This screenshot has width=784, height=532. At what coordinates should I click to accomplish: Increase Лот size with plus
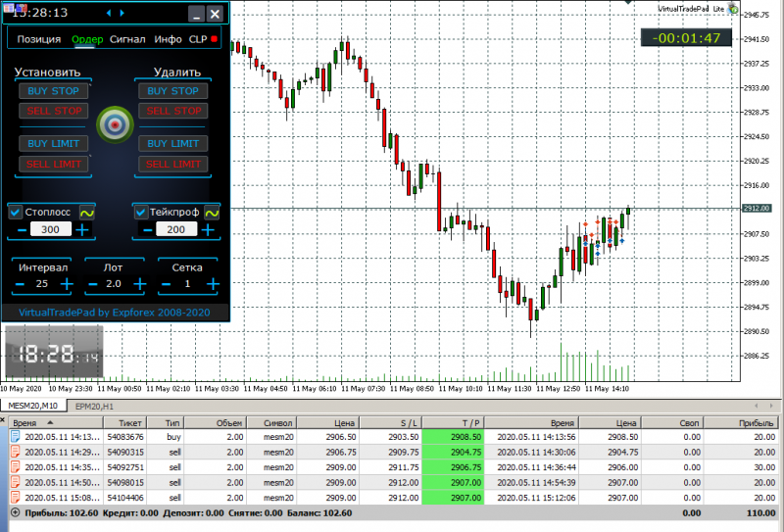[140, 284]
